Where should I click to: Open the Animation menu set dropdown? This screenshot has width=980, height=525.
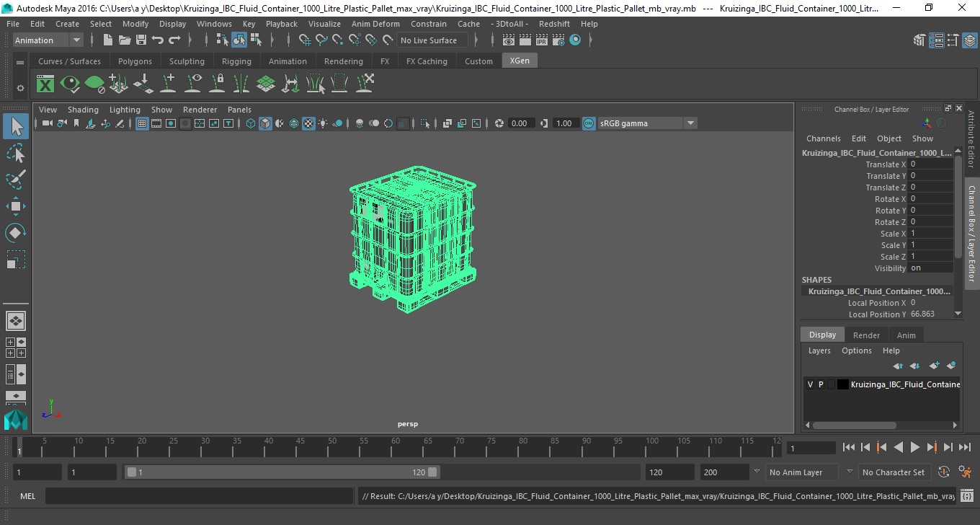(48, 40)
